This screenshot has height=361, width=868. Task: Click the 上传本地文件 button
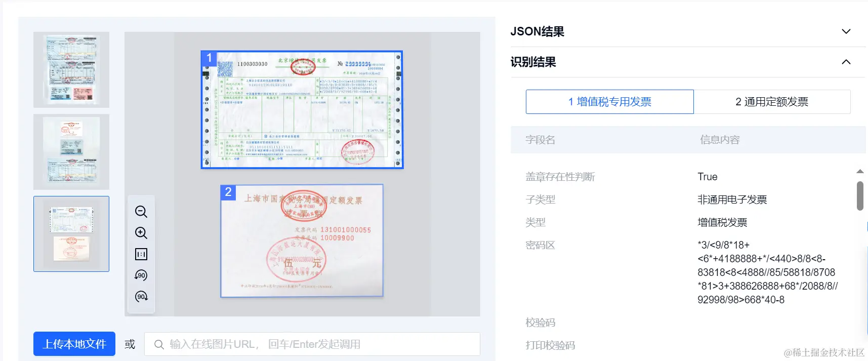tap(74, 344)
